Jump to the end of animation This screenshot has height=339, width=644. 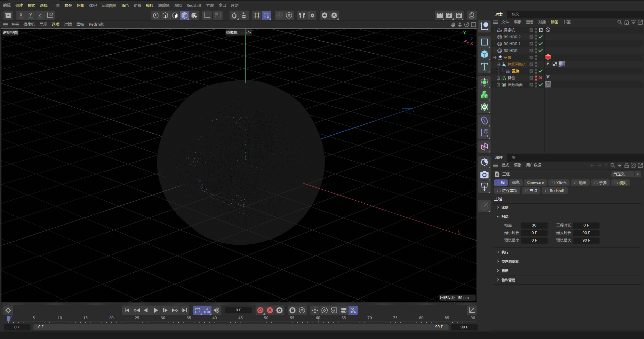pyautogui.click(x=185, y=310)
